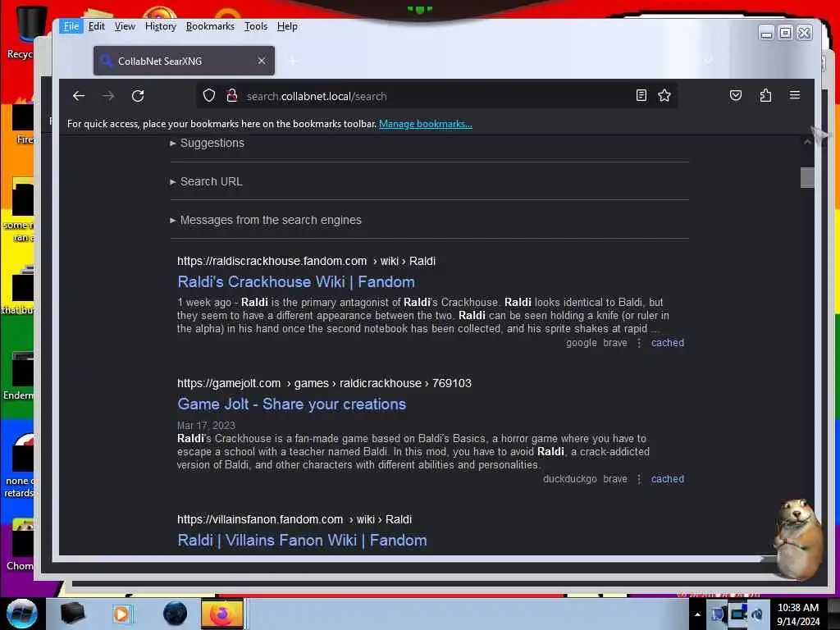Open the File menu
Screen dimensions: 840x630
coord(71,26)
